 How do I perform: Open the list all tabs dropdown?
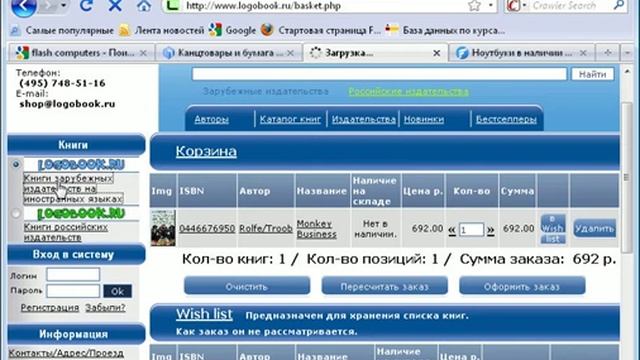[x=627, y=53]
